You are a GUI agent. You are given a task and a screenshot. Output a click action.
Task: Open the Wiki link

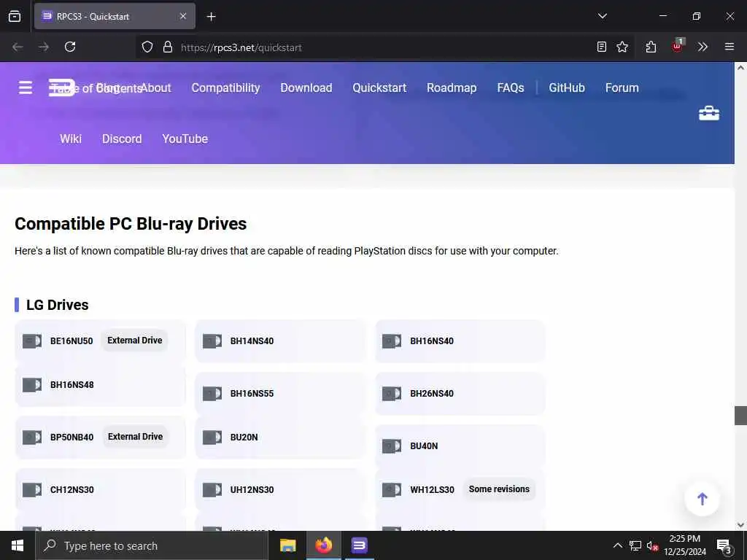pos(71,139)
